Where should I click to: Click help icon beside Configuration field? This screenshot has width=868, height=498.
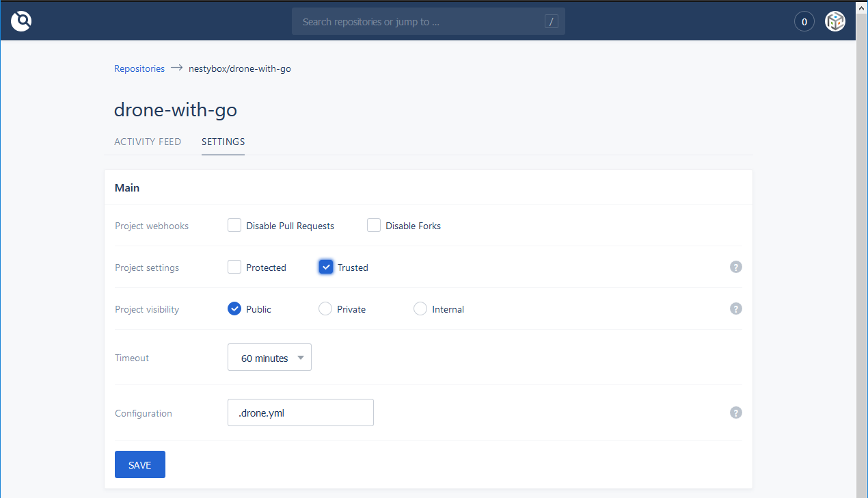pyautogui.click(x=735, y=412)
